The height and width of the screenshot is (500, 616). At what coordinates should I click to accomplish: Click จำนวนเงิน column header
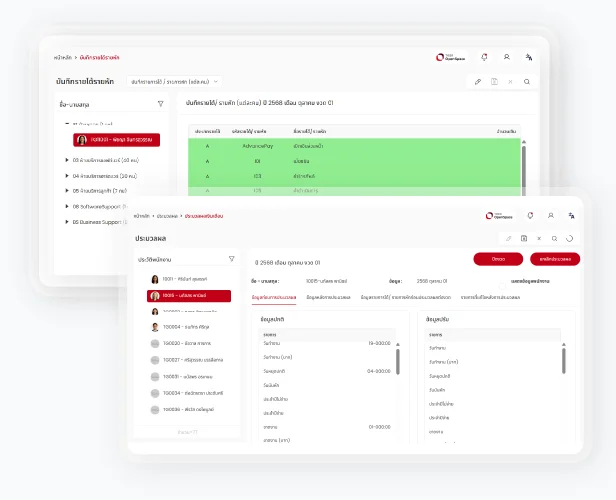(x=506, y=132)
